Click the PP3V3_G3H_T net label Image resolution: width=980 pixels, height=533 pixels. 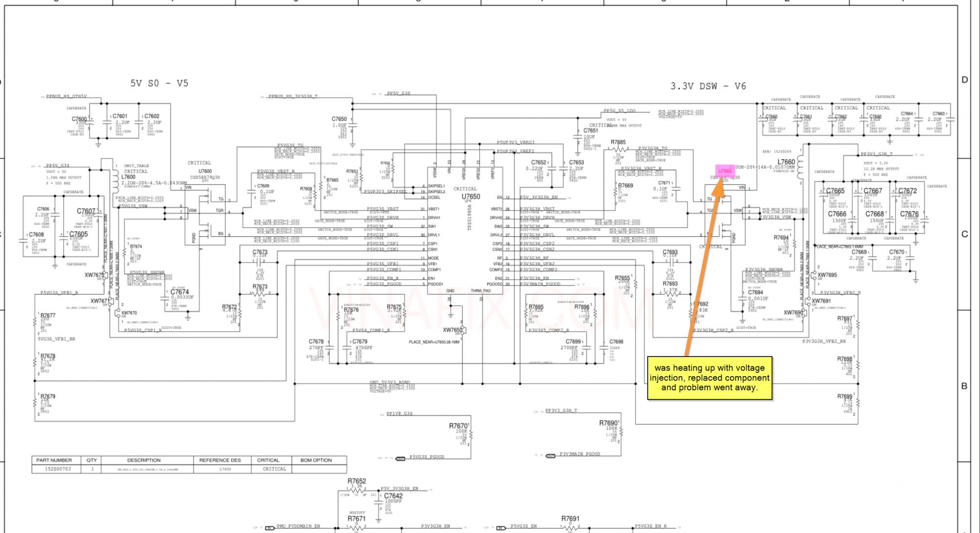click(876, 154)
